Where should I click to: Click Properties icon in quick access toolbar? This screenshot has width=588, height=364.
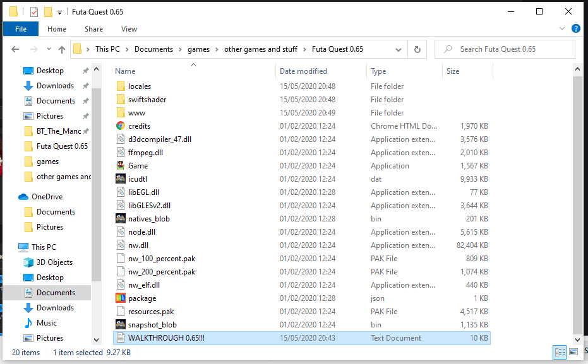pyautogui.click(x=33, y=12)
